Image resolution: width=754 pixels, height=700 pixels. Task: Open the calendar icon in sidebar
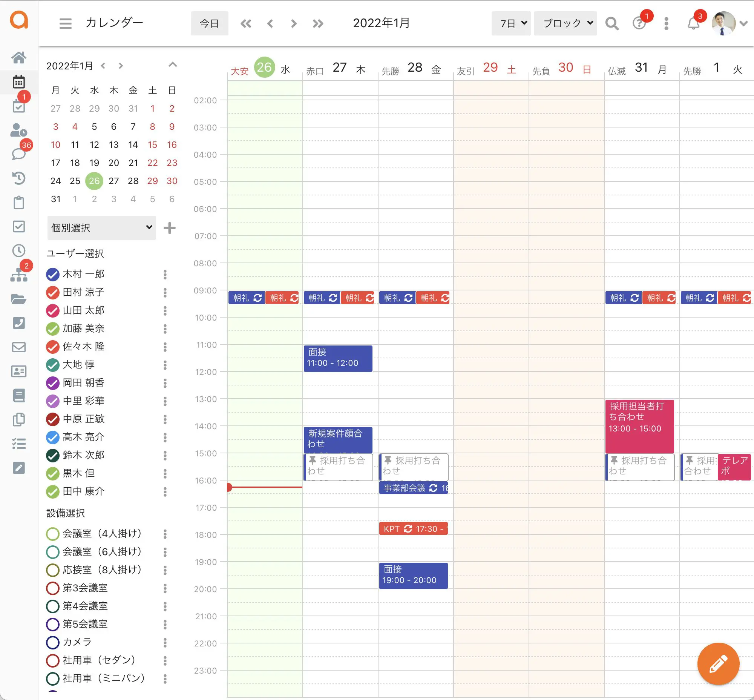click(18, 81)
